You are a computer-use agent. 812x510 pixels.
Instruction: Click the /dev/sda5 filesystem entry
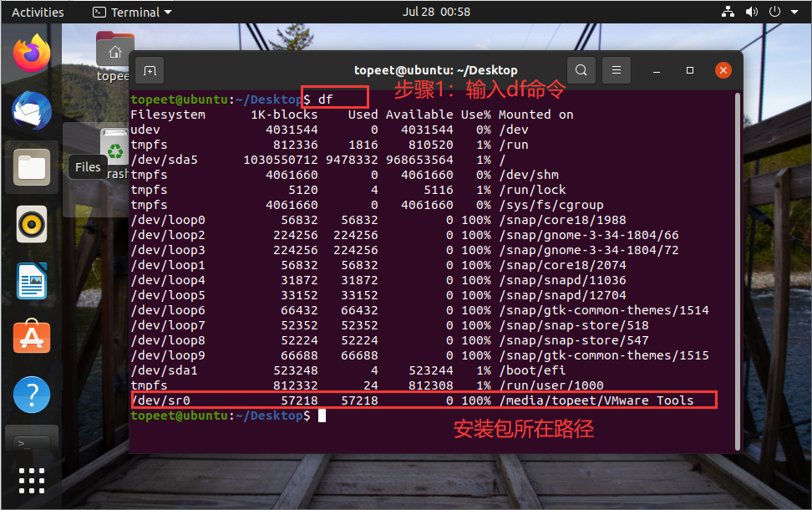(165, 160)
